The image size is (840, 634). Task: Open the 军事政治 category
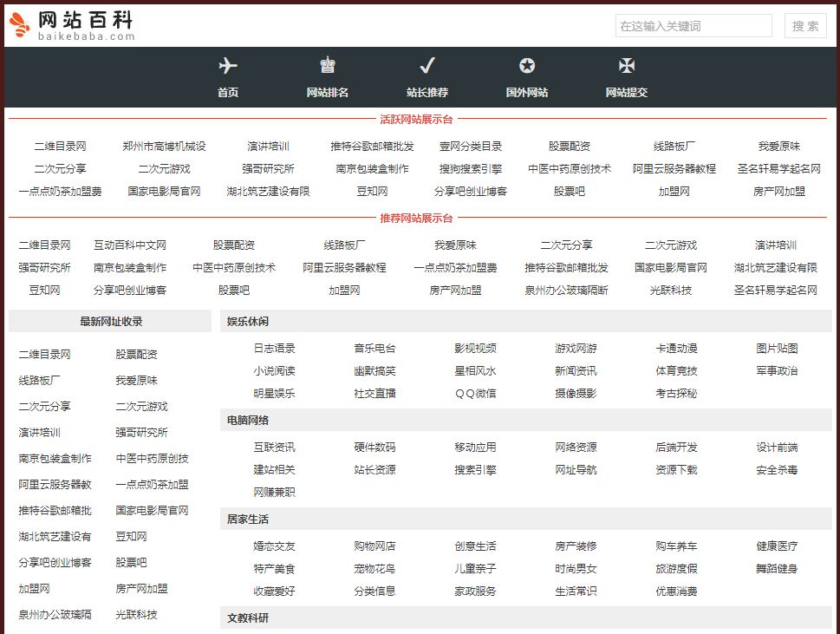[777, 371]
